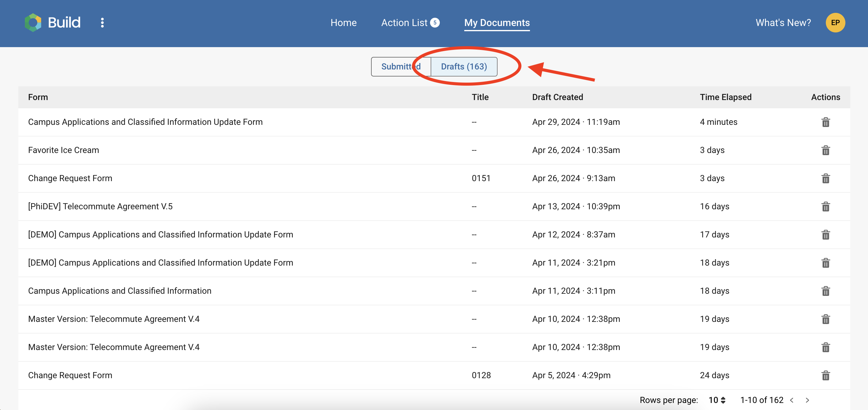Open Change Request Form draft from Apr 26

70,178
